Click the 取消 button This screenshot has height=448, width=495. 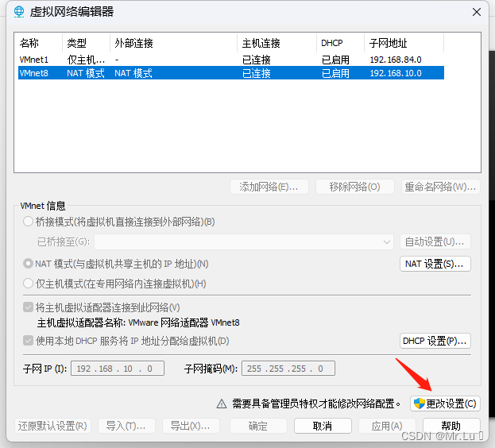323,426
